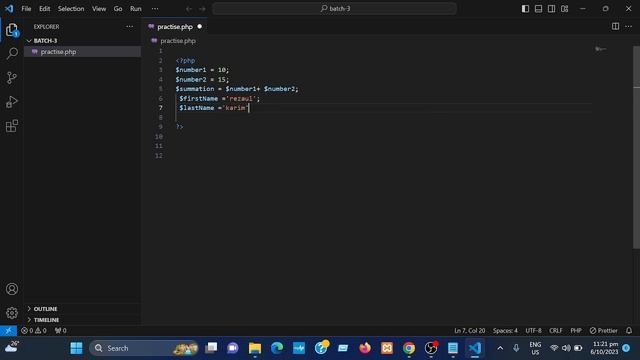The height and width of the screenshot is (360, 640).
Task: Open XAMPP from the taskbar
Action: 387,348
